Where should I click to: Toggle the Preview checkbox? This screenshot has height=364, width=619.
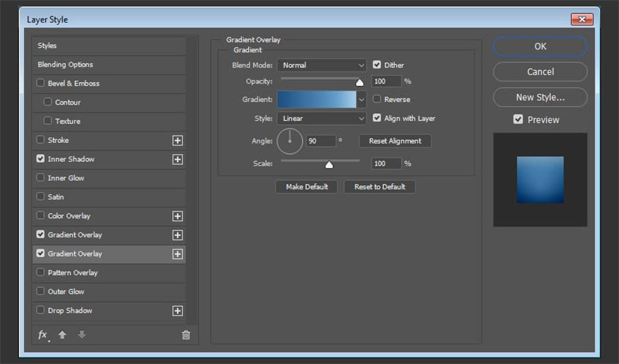tap(519, 119)
